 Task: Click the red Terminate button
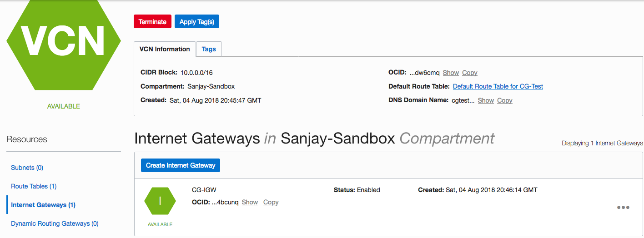point(152,22)
